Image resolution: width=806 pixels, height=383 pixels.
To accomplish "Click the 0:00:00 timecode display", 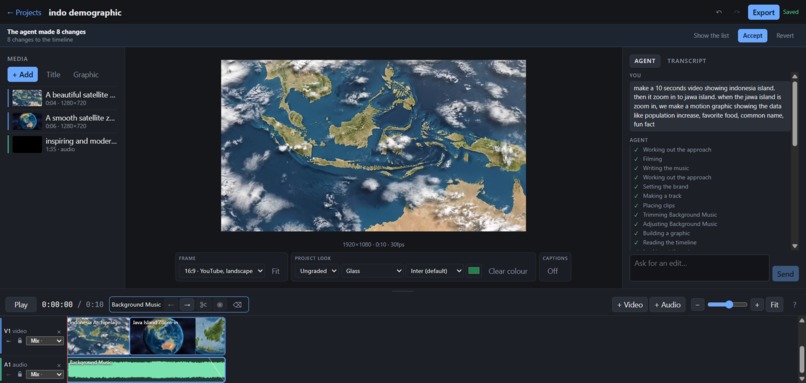I will [x=57, y=305].
